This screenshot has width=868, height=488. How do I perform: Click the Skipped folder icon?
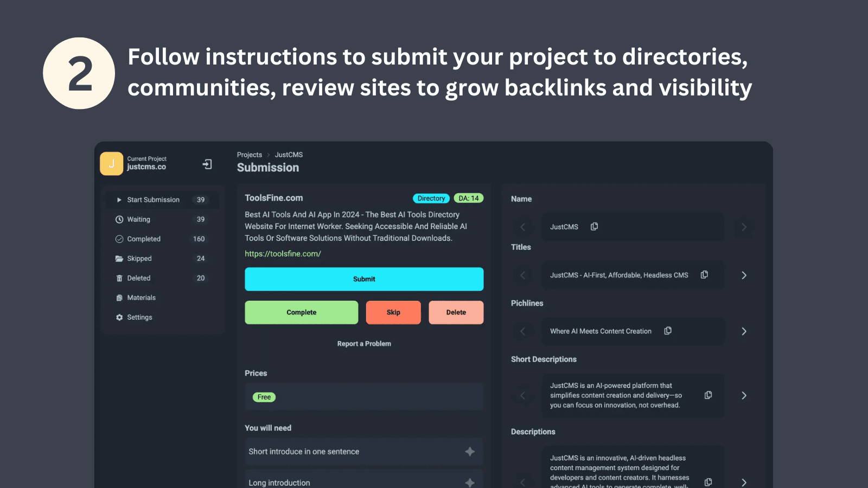(x=119, y=258)
